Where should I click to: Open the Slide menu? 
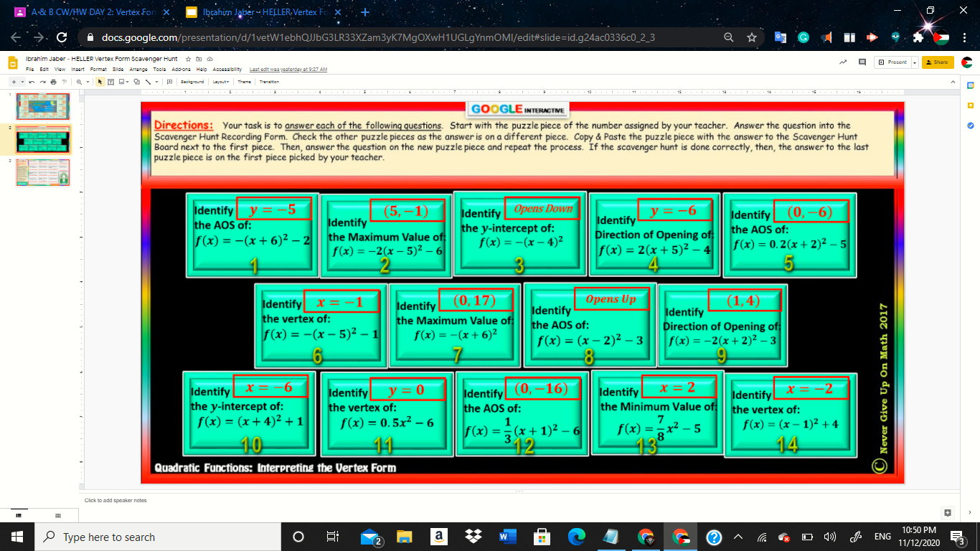pyautogui.click(x=118, y=69)
